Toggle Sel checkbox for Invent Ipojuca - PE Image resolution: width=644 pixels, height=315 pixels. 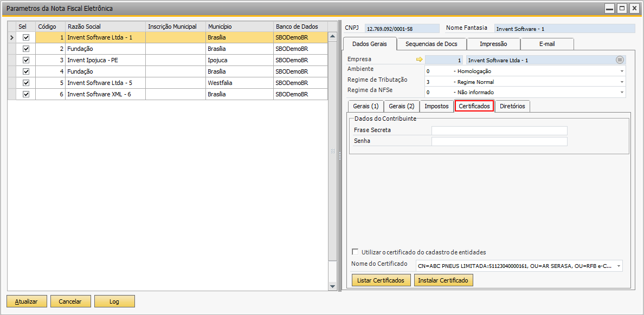coord(26,60)
